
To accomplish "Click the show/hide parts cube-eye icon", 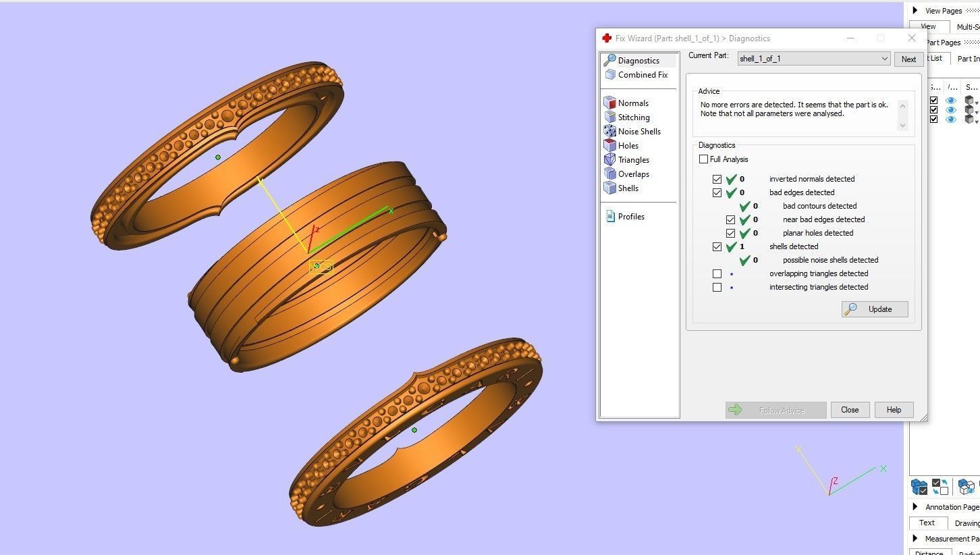I will (x=966, y=486).
